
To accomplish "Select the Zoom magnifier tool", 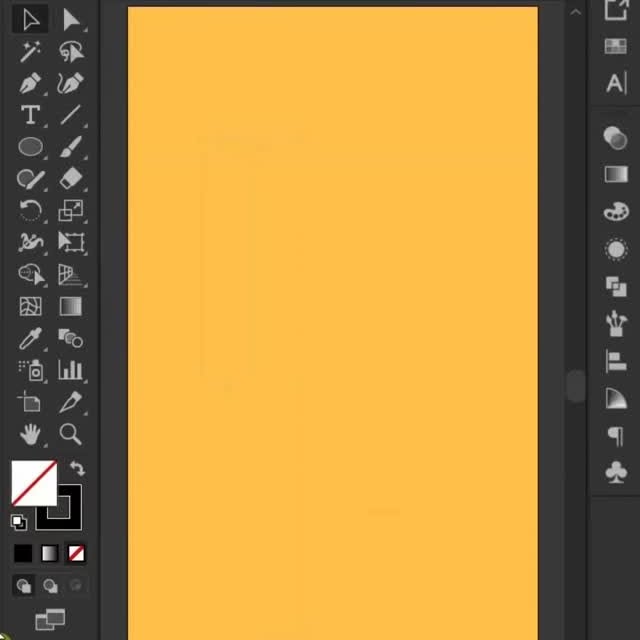I will (70, 434).
